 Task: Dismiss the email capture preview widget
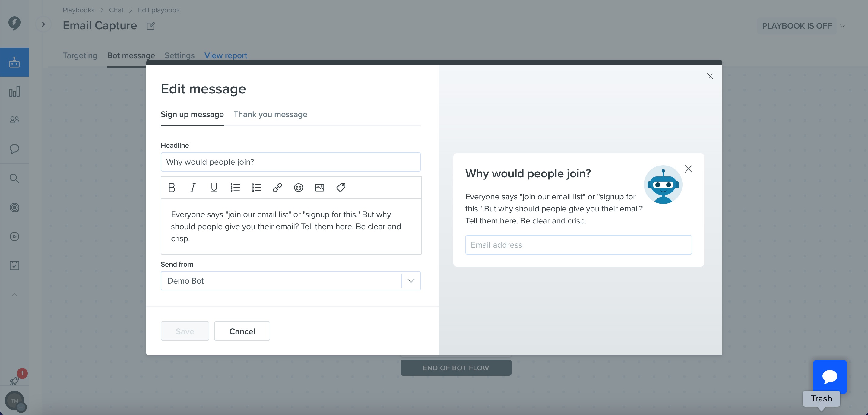point(689,169)
